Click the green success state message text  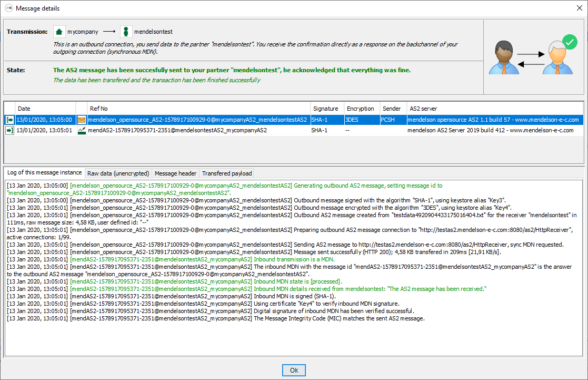[x=232, y=70]
